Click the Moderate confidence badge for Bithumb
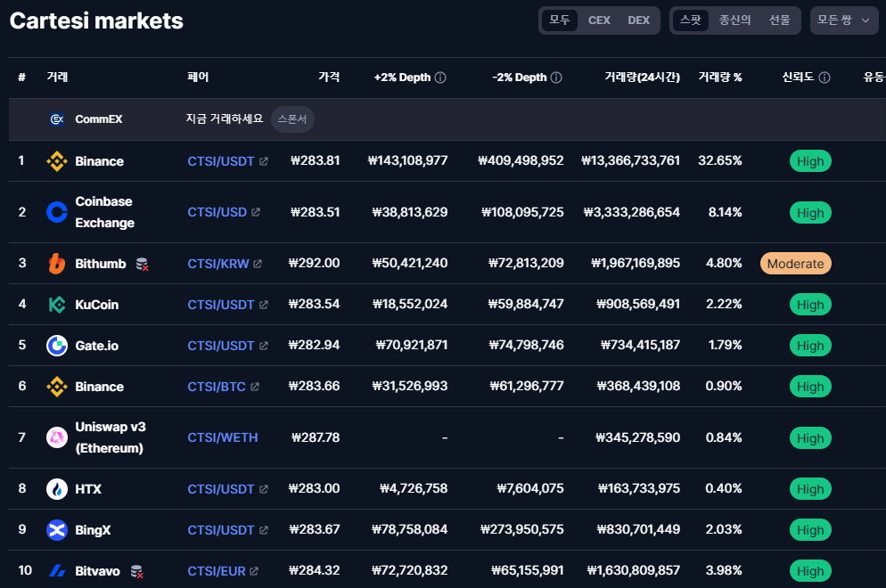 795,264
